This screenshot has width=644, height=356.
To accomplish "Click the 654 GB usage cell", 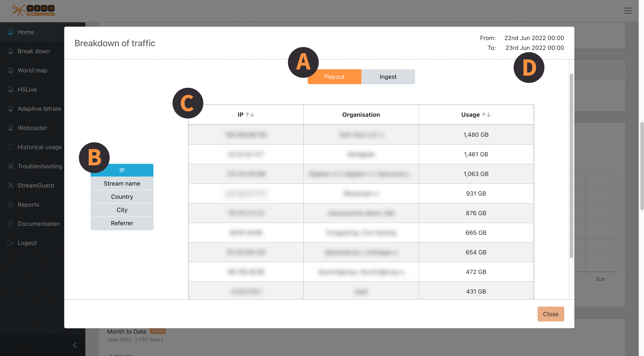I will (x=476, y=252).
